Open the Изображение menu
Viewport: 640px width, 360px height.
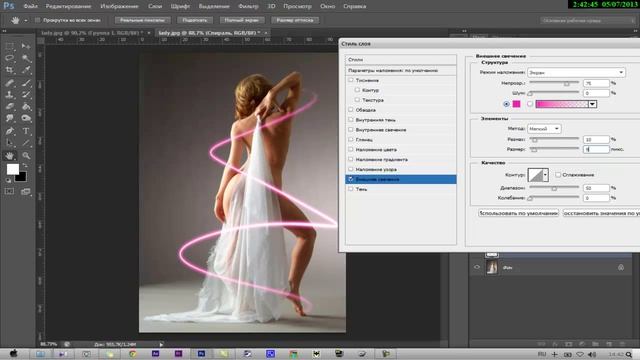[119, 6]
